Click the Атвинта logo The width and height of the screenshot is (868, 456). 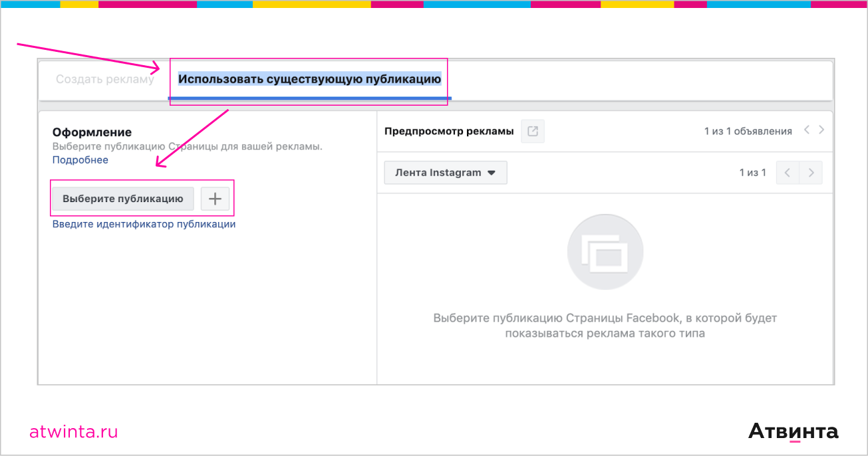point(793,431)
